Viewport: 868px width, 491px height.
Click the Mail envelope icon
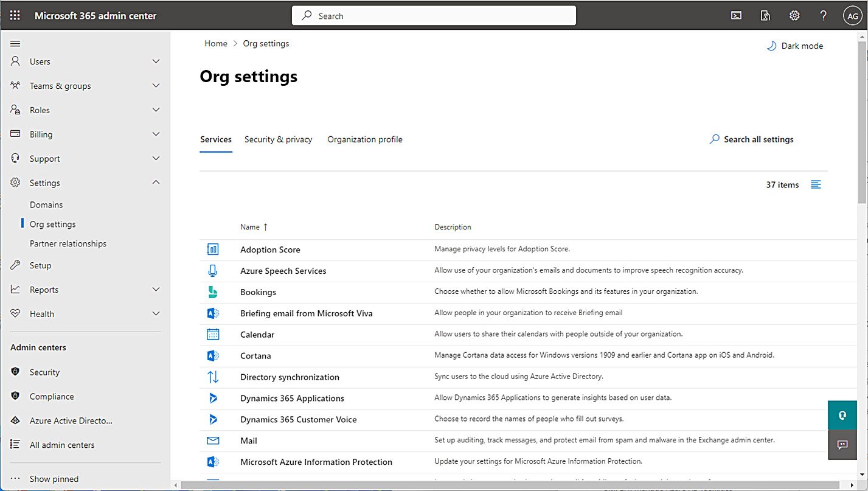point(213,441)
